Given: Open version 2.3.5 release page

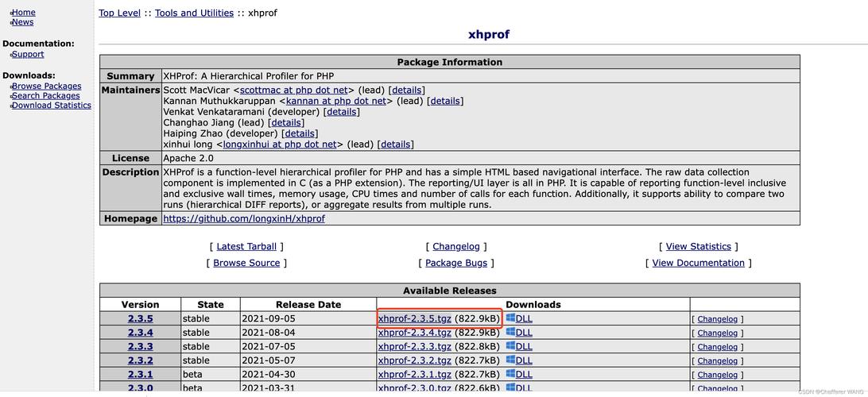Looking at the screenshot, I should coord(140,319).
